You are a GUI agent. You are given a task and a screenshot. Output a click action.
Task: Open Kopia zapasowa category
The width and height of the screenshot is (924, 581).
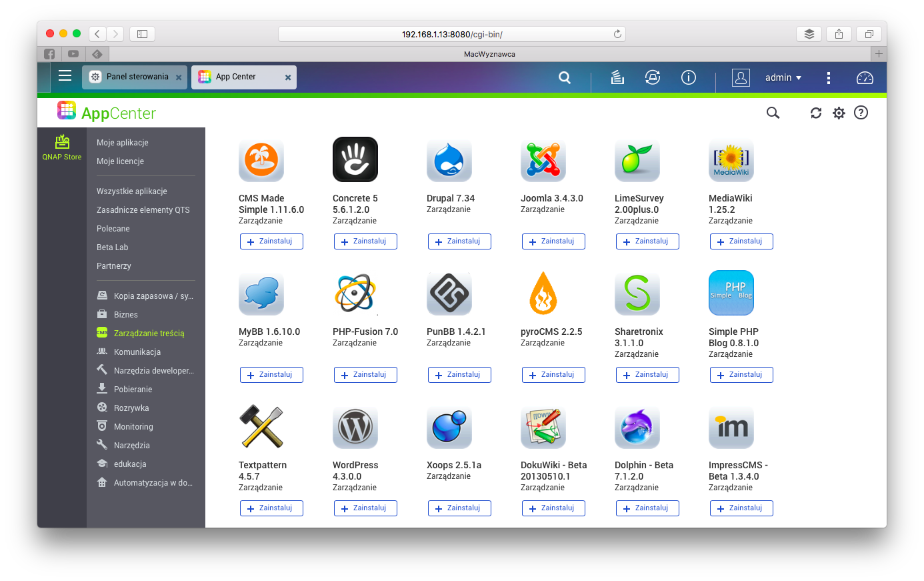145,296
